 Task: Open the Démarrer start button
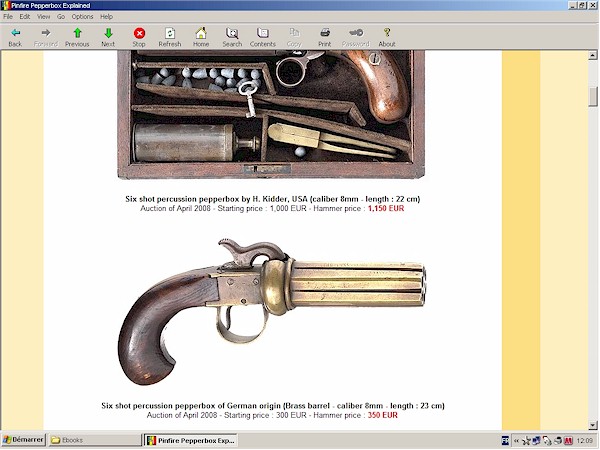24,440
